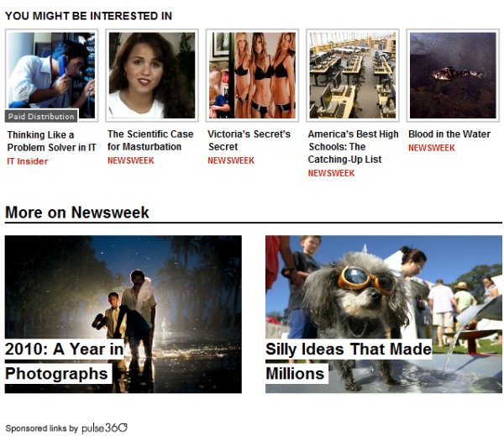The image size is (504, 436).
Task: Read 'The Scientific Case for Masturbation' article
Action: click(150, 140)
